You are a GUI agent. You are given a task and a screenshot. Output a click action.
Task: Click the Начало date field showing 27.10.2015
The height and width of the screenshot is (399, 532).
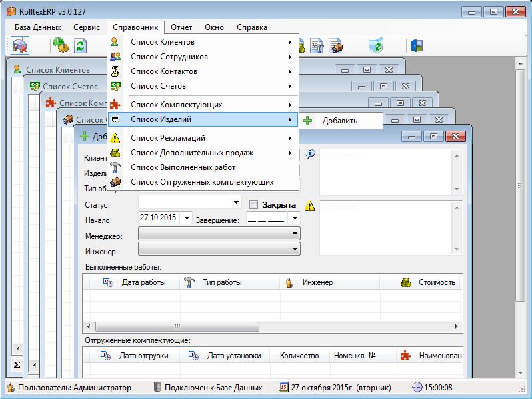tap(159, 218)
